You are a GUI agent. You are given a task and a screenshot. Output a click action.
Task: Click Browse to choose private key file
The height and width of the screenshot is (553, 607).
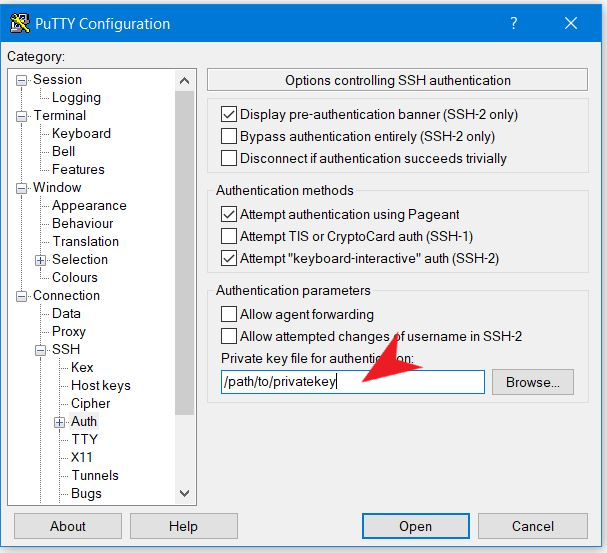pos(533,382)
